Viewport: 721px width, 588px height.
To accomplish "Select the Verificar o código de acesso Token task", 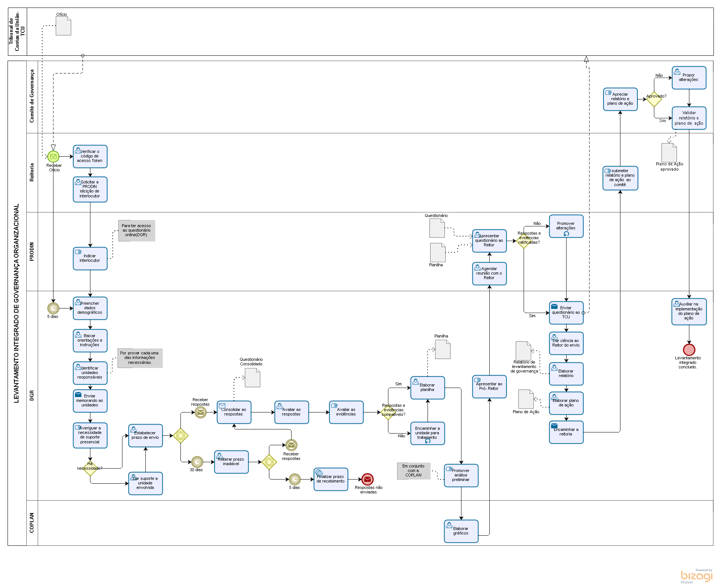I will click(90, 156).
